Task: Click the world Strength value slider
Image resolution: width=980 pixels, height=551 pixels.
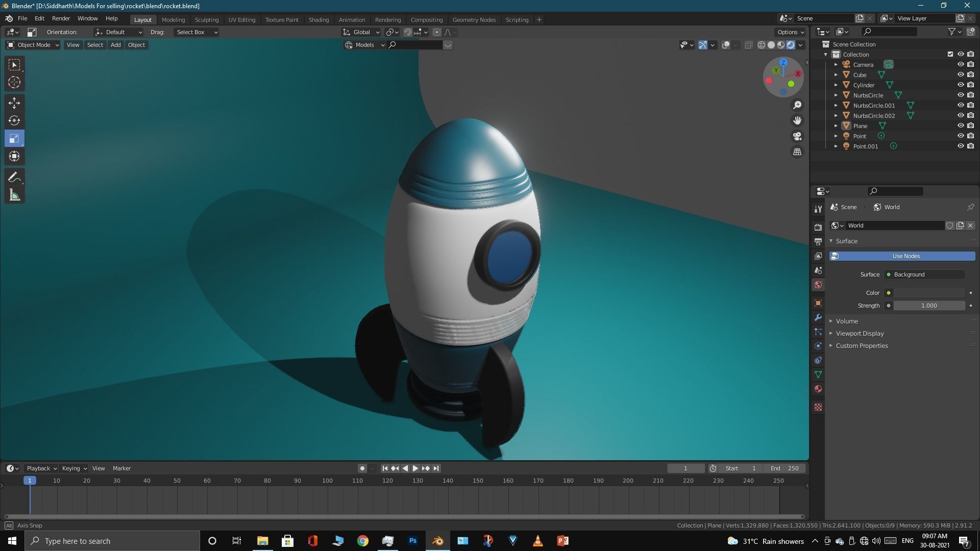Action: click(x=928, y=306)
